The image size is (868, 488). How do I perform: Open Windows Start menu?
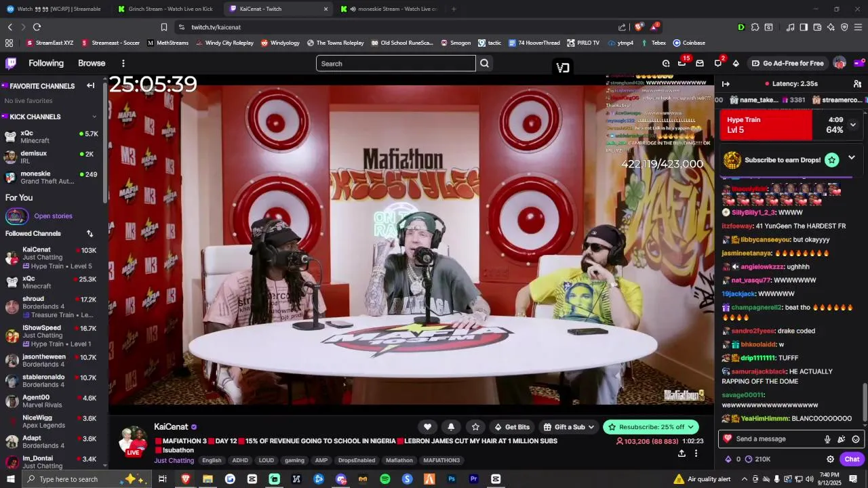coord(10,479)
